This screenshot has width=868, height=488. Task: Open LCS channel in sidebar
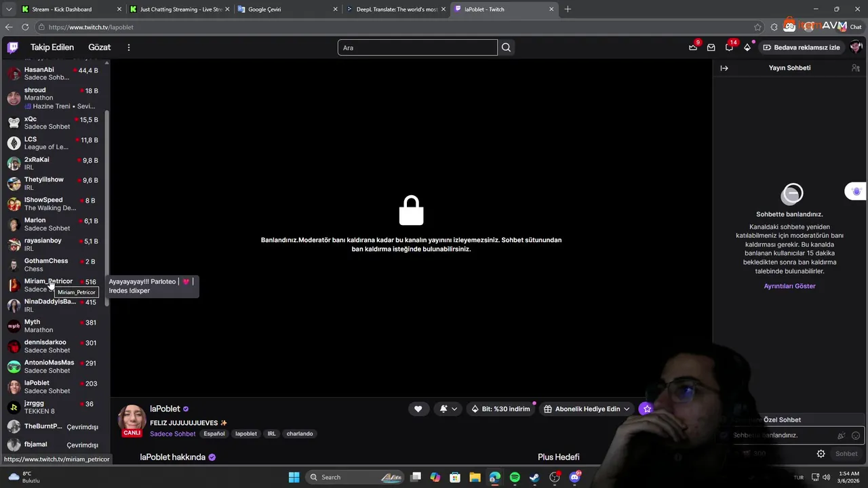(x=54, y=143)
